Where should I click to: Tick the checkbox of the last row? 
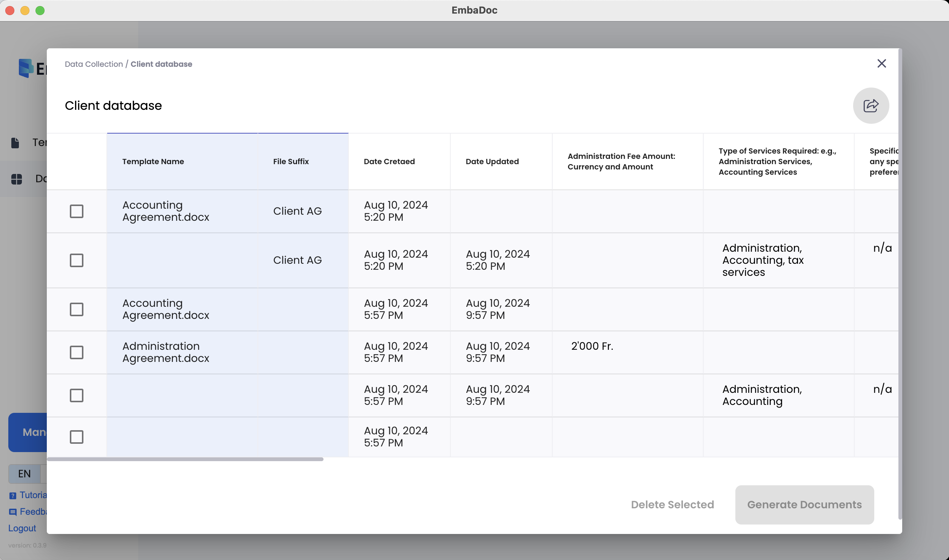(77, 437)
